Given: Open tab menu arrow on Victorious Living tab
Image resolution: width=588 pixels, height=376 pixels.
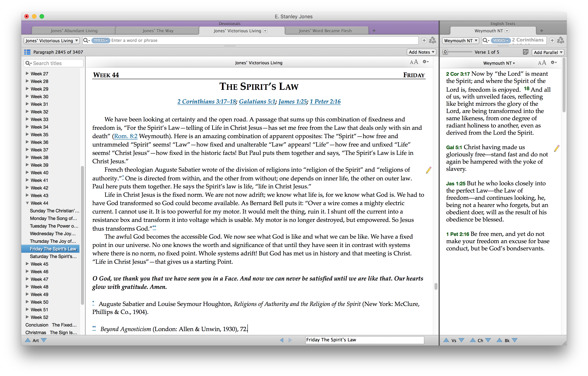Looking at the screenshot, I should click(265, 31).
